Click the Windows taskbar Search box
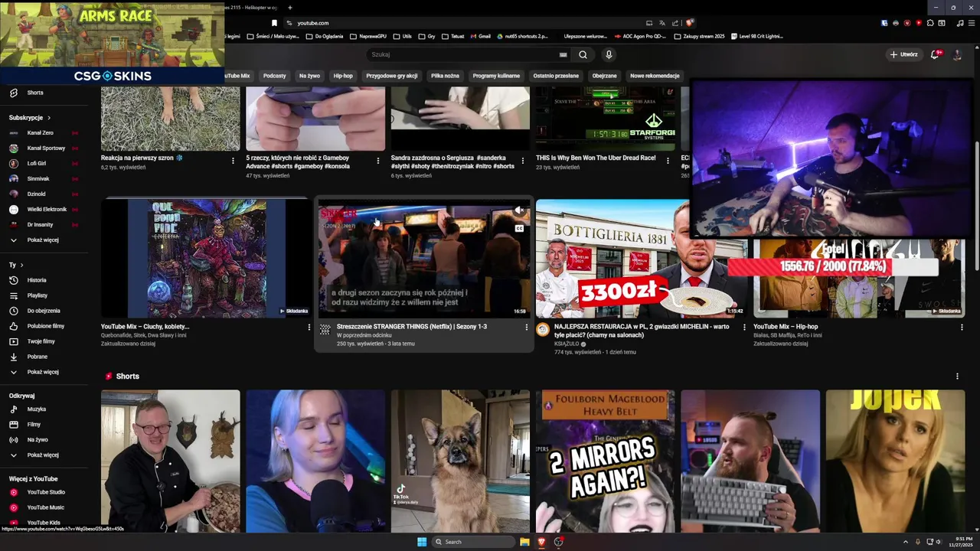980x551 pixels. point(472,542)
